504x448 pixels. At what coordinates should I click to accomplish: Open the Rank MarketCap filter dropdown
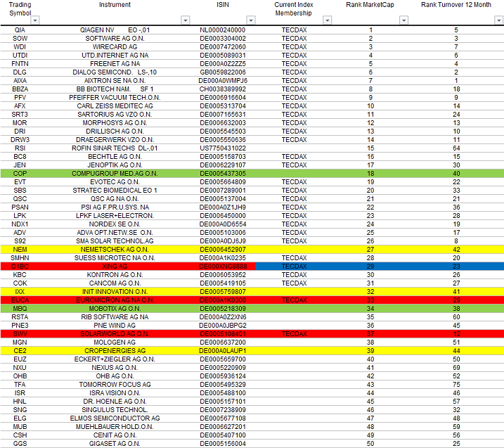click(x=403, y=20)
